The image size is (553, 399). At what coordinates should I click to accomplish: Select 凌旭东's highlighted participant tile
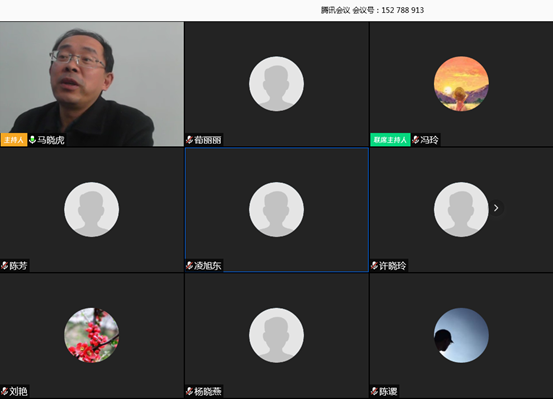(x=277, y=210)
